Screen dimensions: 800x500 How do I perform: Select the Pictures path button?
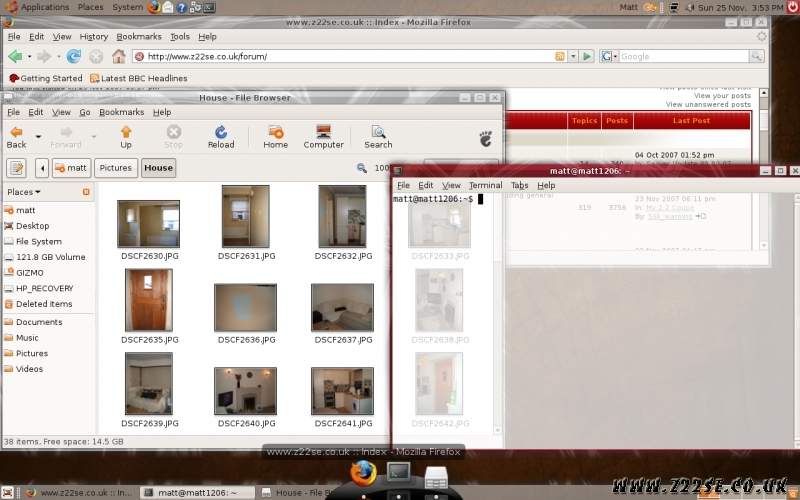coord(115,168)
